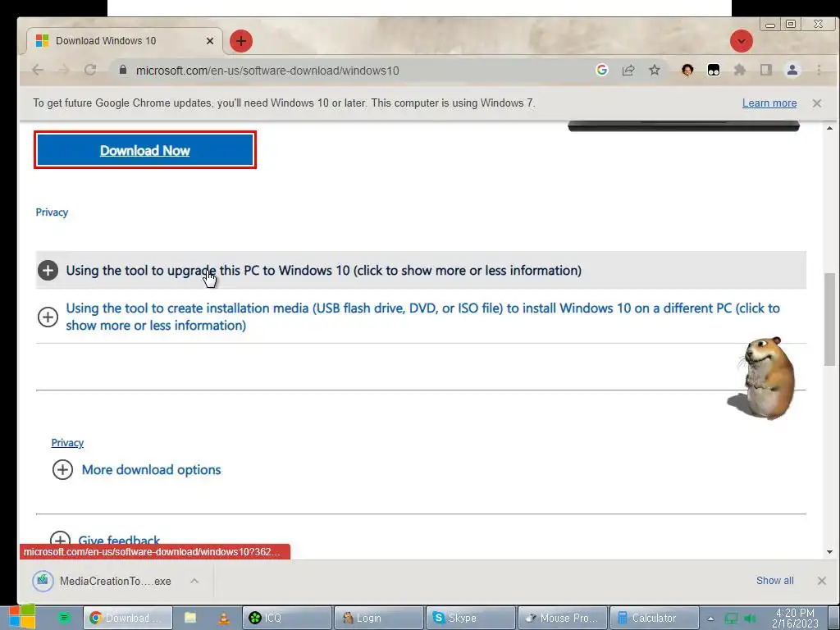Image resolution: width=840 pixels, height=630 pixels.
Task: Expand Using the tool to create installation media
Action: (x=422, y=317)
